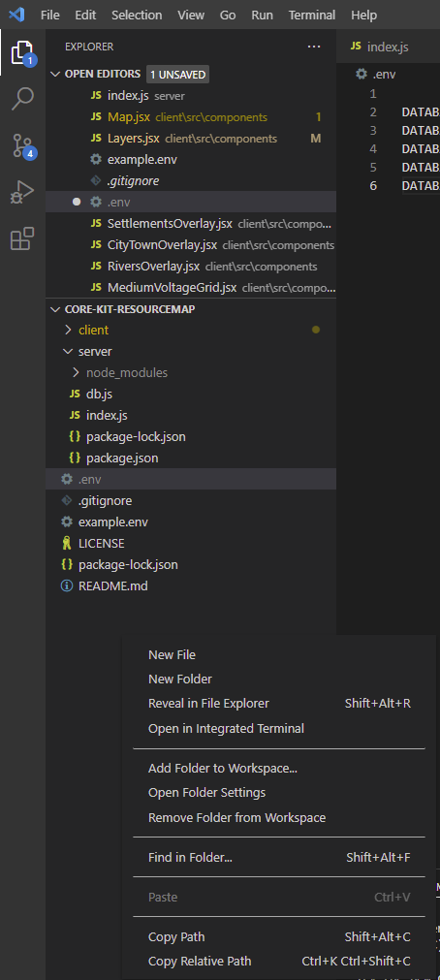Open the Explorer activity bar icon
This screenshot has height=980, width=440.
22,54
